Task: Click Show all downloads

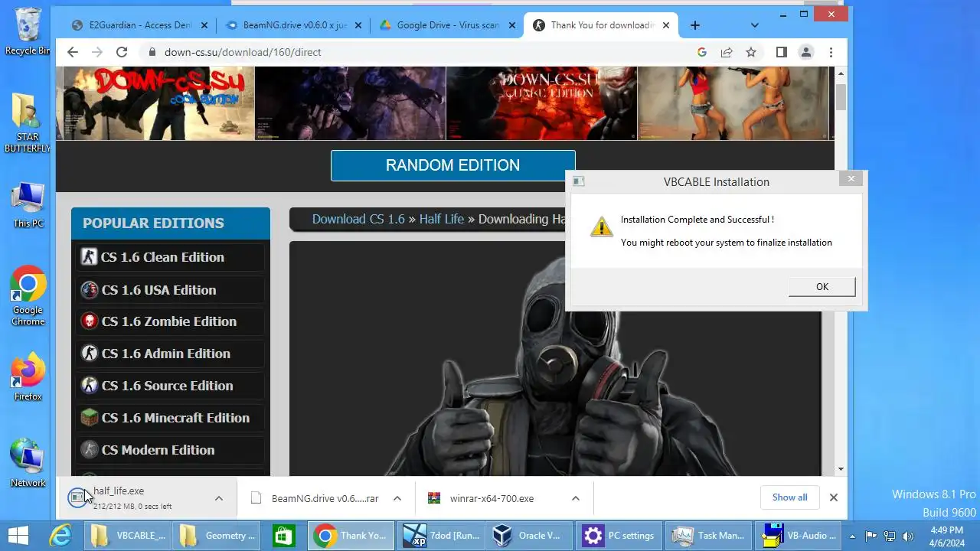Action: (789, 497)
